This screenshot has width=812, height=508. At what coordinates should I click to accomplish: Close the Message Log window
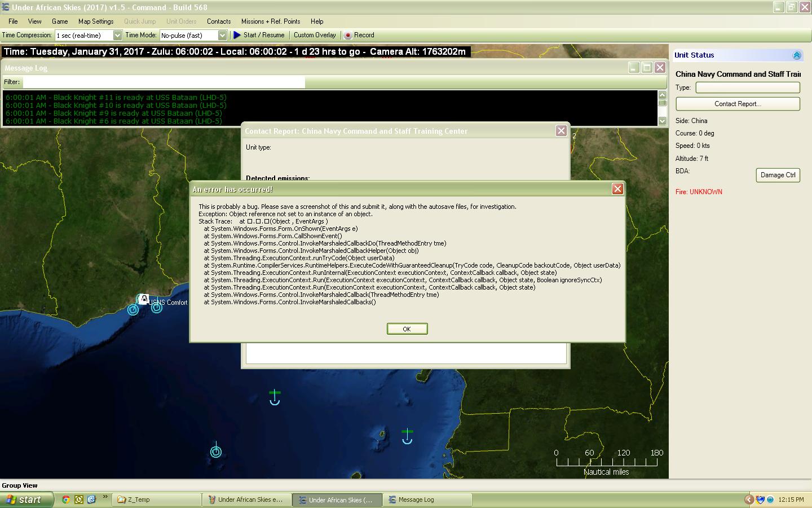click(x=660, y=68)
